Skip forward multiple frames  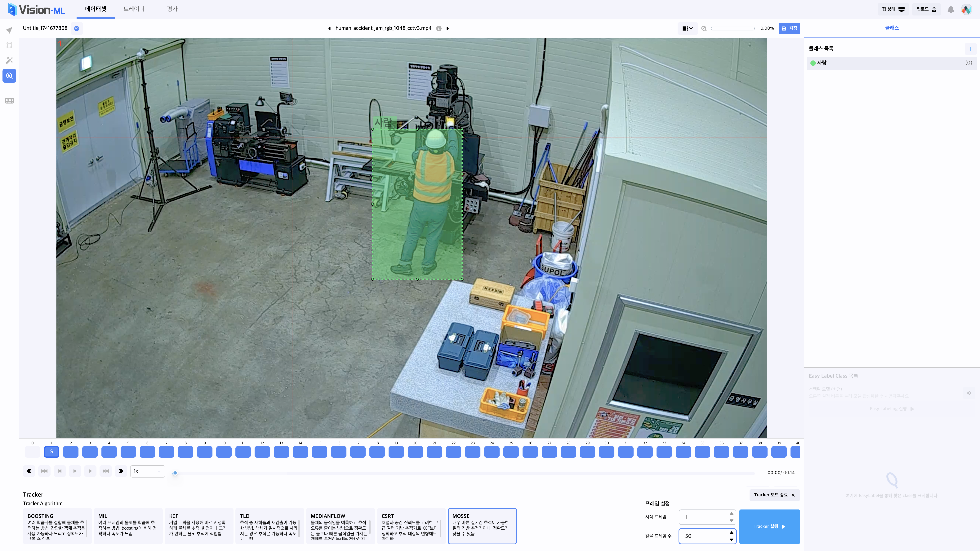(x=105, y=471)
